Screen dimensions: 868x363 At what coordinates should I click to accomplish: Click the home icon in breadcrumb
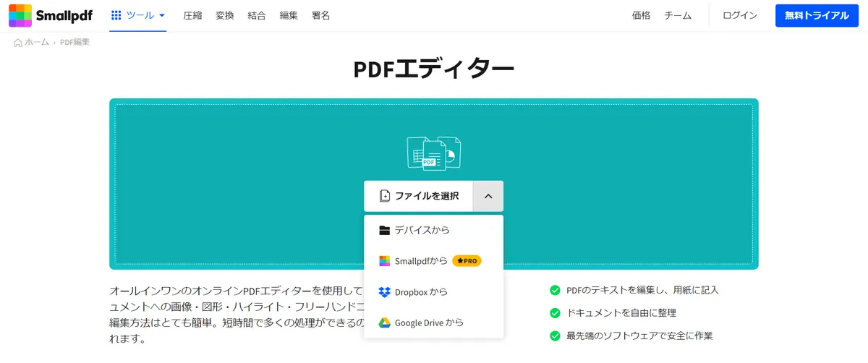pyautogui.click(x=18, y=43)
